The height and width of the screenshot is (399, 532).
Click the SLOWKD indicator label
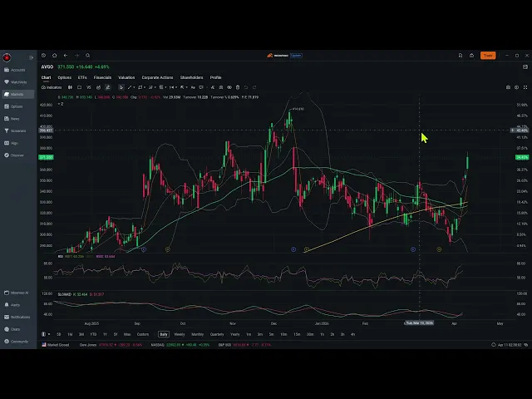click(65, 294)
